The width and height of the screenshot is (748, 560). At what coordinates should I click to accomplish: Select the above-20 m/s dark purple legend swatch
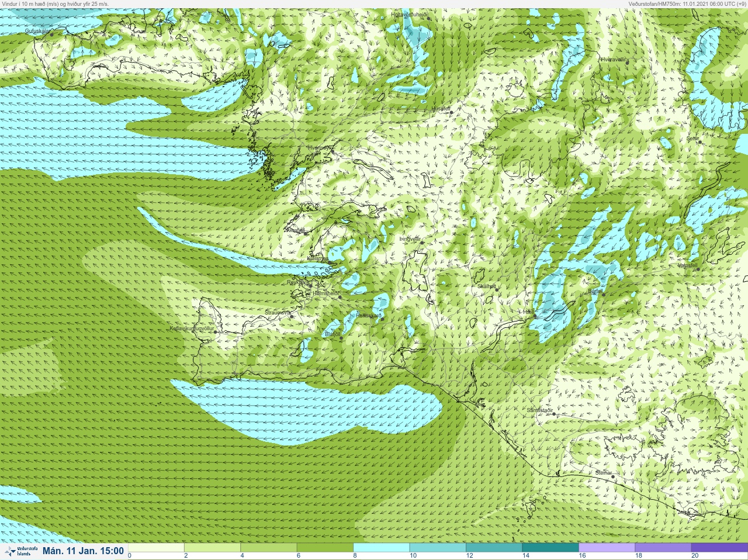(x=719, y=548)
